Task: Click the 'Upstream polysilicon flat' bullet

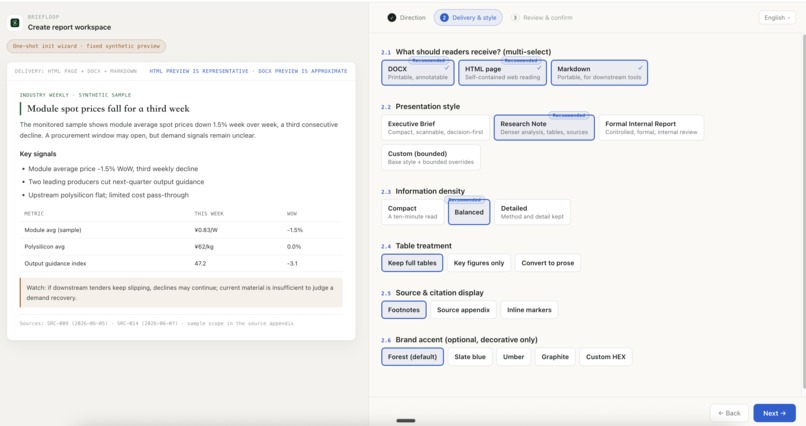Action: pos(108,195)
